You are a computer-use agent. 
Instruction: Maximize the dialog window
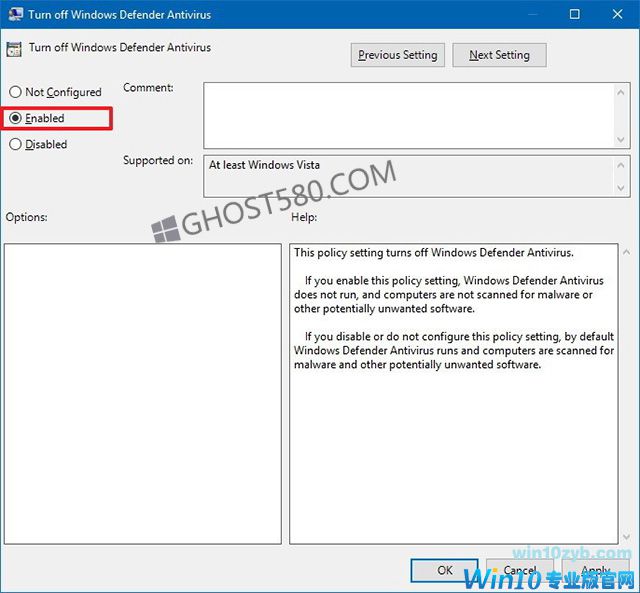(x=574, y=14)
